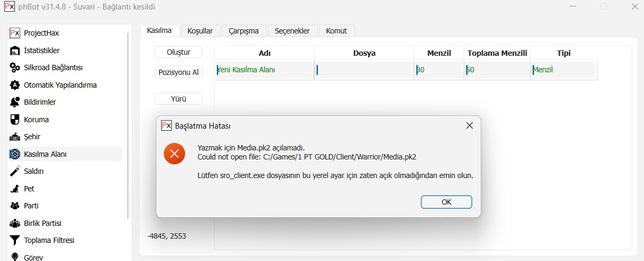
Task: Click the Toplama Menzili column header
Action: (x=497, y=53)
